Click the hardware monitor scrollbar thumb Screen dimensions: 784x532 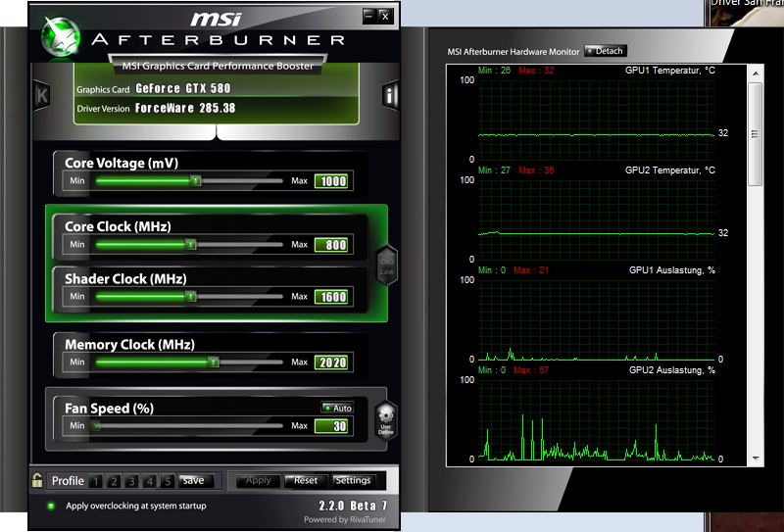[756, 134]
